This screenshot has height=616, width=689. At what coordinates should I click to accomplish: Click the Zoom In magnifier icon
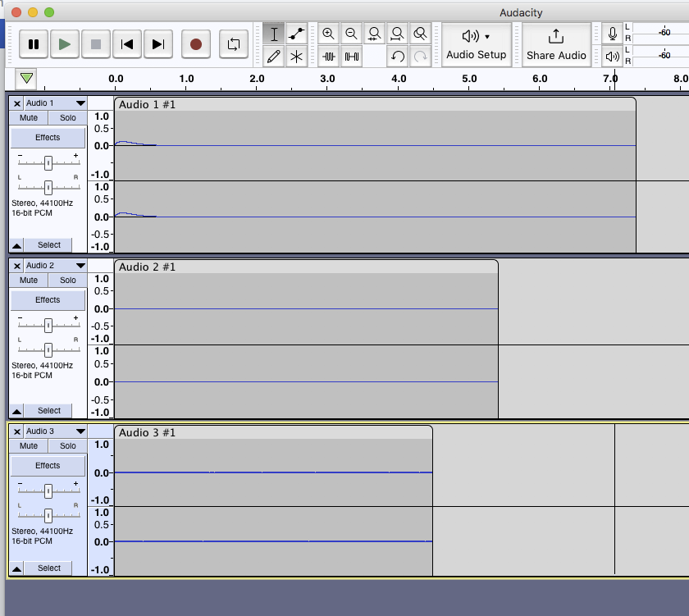coord(328,34)
